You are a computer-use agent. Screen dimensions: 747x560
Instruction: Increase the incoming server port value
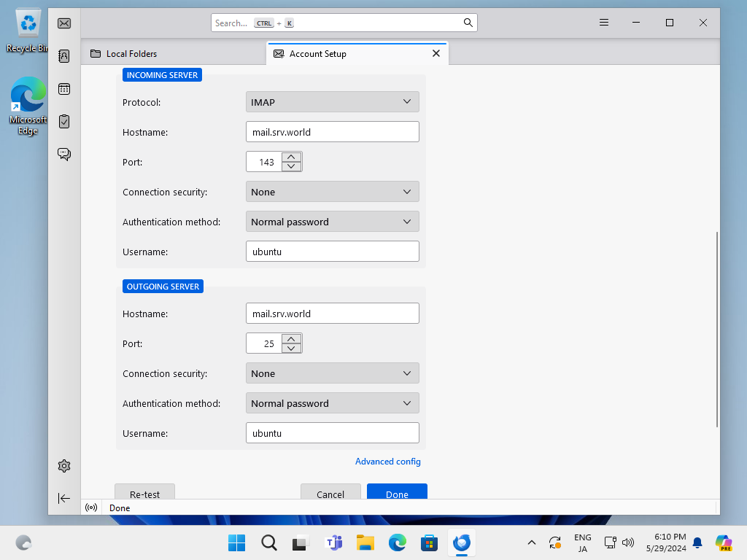click(291, 157)
